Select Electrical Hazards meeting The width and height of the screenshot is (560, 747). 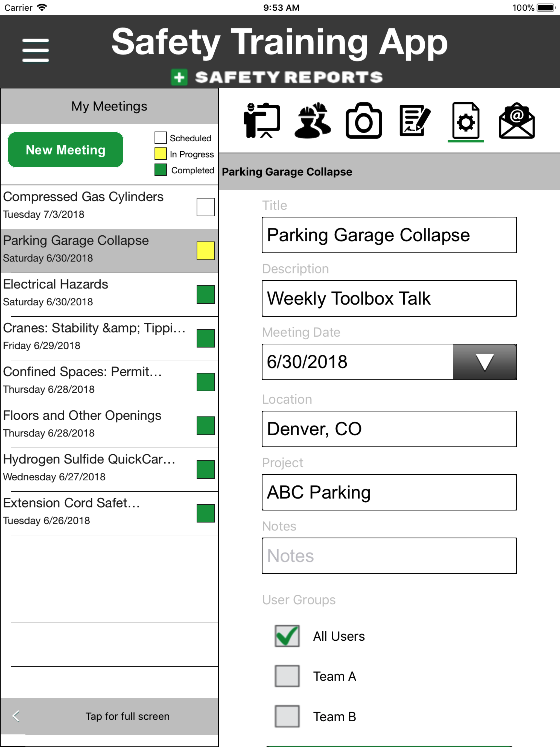tap(109, 294)
